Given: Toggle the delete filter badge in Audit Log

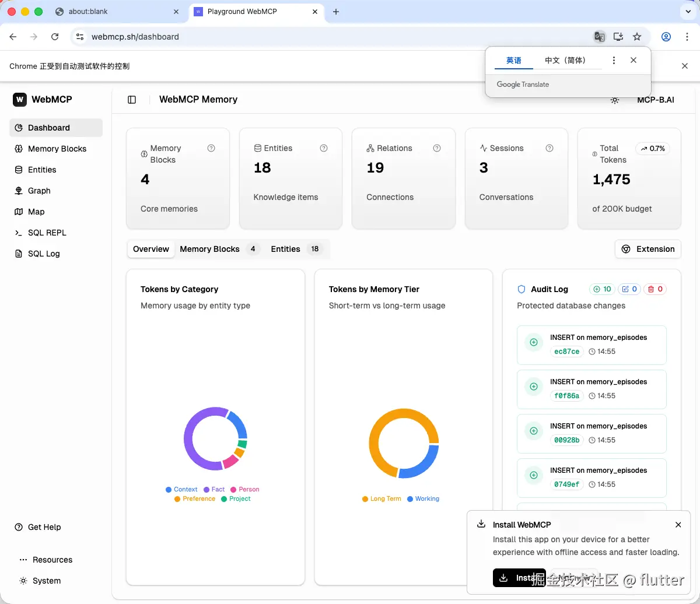Looking at the screenshot, I should (x=654, y=289).
